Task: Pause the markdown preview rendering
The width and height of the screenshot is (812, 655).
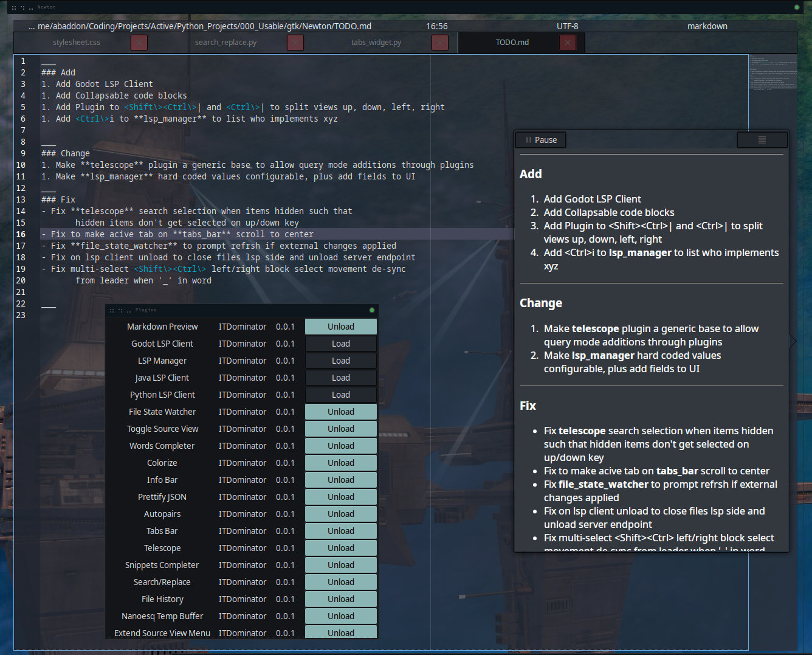Action: tap(540, 140)
